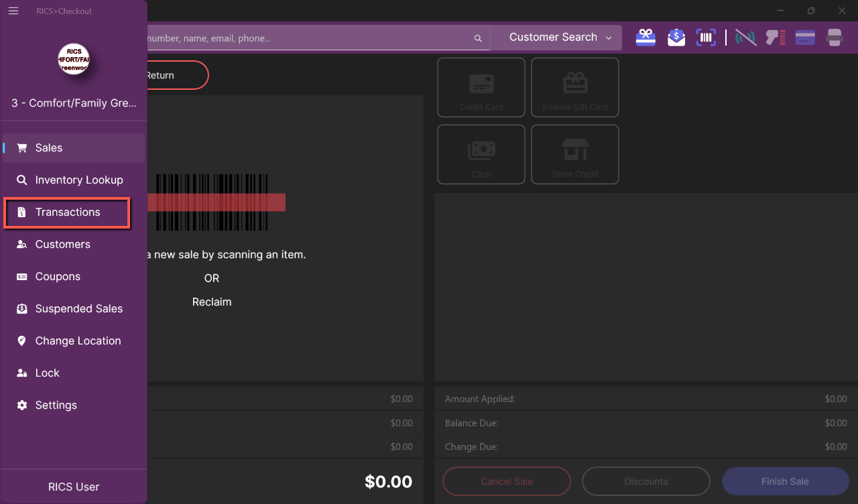858x504 pixels.
Task: Click the search magnifier icon
Action: click(x=478, y=39)
